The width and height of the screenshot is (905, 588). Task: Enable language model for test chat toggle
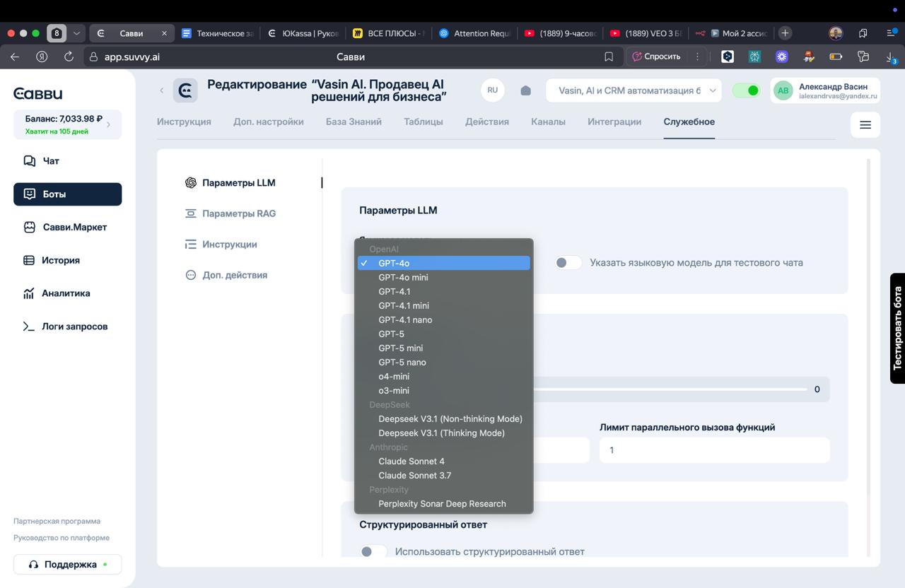coord(568,262)
